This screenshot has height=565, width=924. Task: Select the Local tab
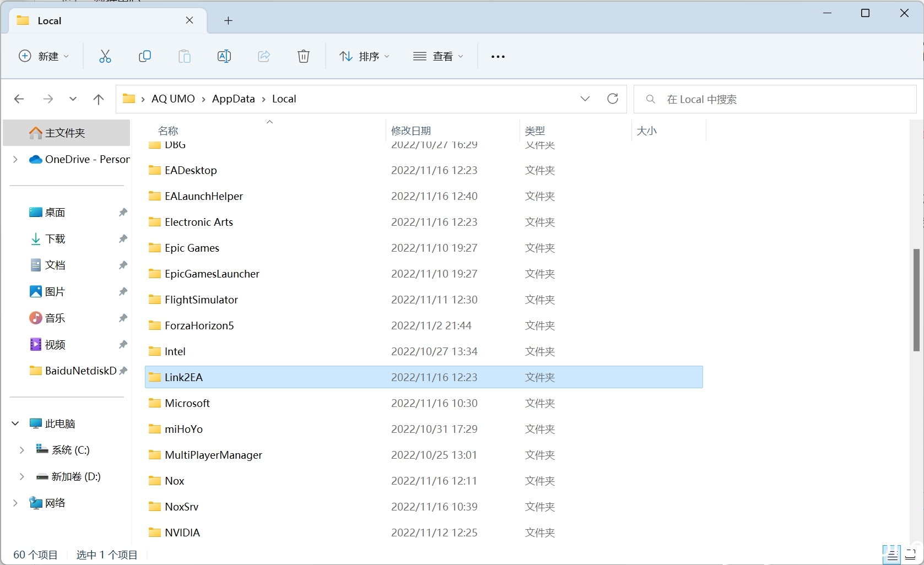click(x=107, y=20)
